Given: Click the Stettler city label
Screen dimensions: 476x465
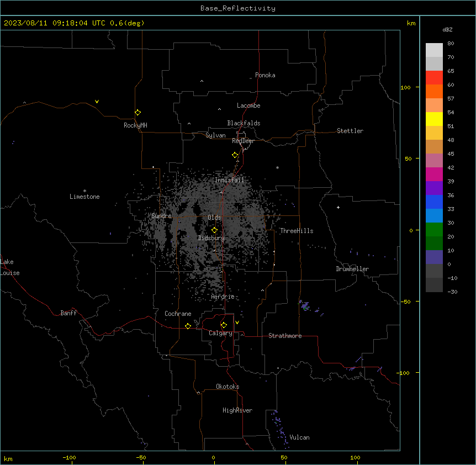Looking at the screenshot, I should point(350,131).
